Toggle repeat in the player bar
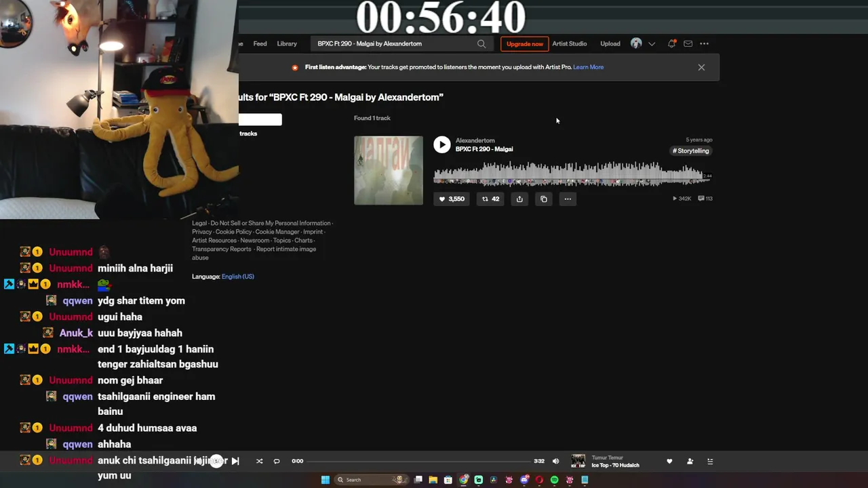The height and width of the screenshot is (488, 868). (x=277, y=461)
